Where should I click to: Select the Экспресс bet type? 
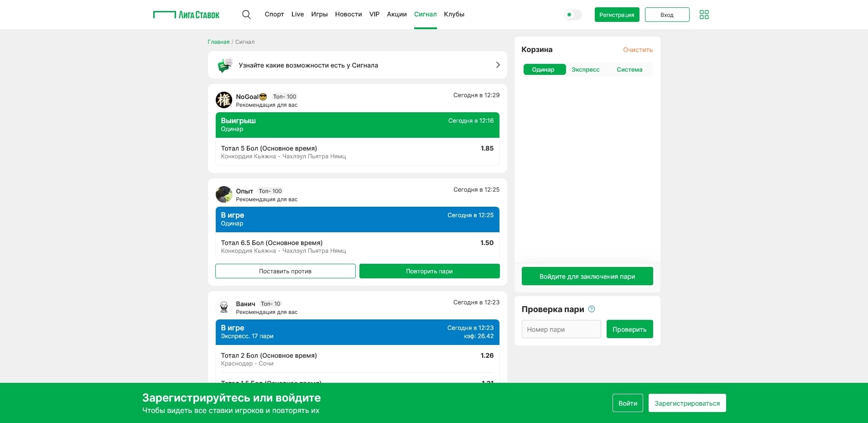coord(585,69)
